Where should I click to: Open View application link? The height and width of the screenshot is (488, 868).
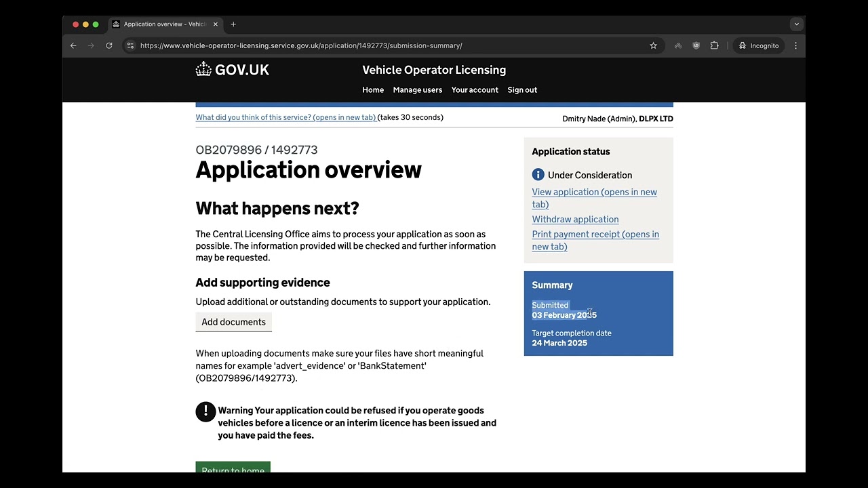[595, 198]
